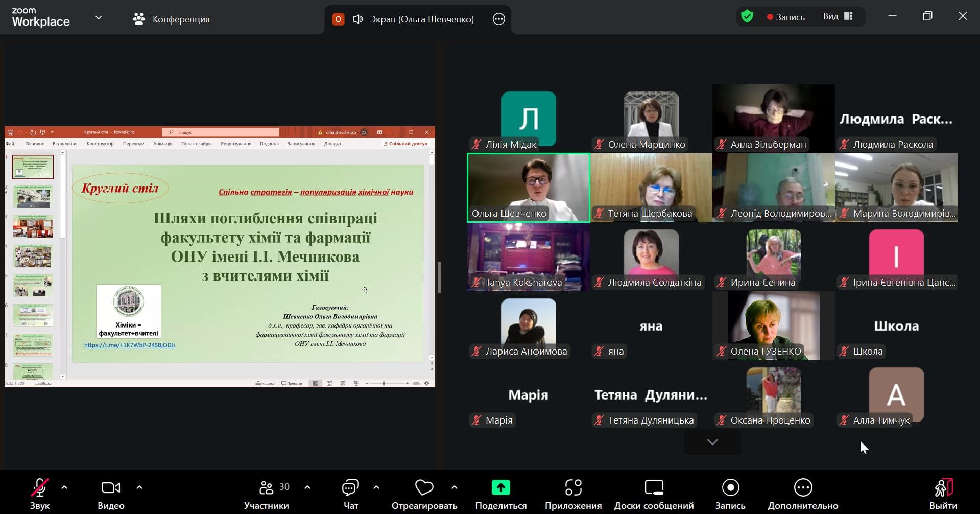Expand audio options arrow next to Звук
This screenshot has height=514, width=980.
pyautogui.click(x=64, y=487)
